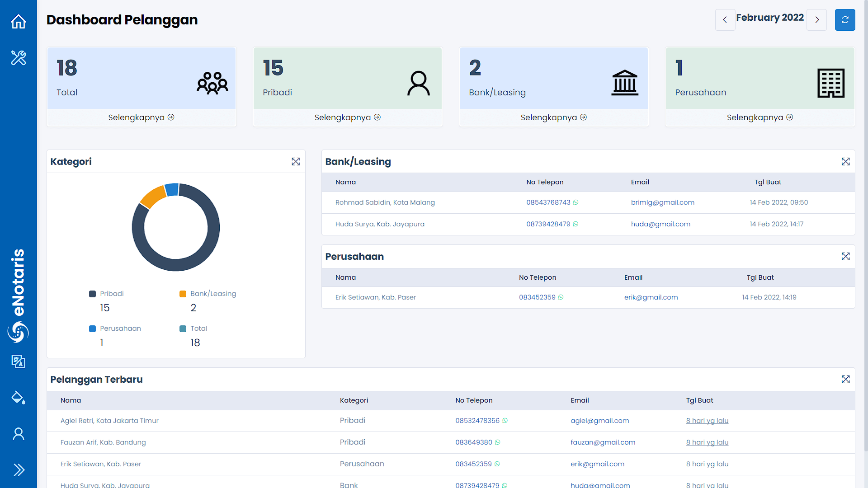
Task: Click '8 hari yg lalu' for Fauzan Arif
Action: (x=707, y=442)
